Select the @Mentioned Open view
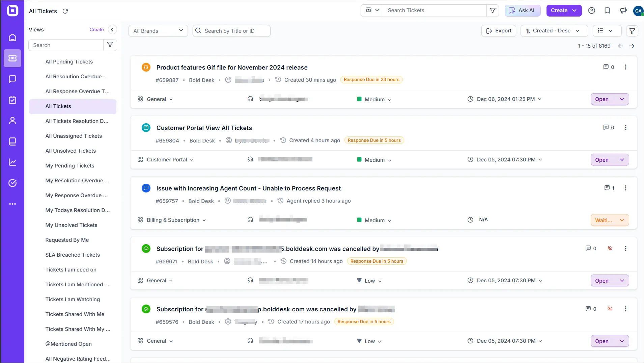The image size is (644, 363). coord(68,344)
